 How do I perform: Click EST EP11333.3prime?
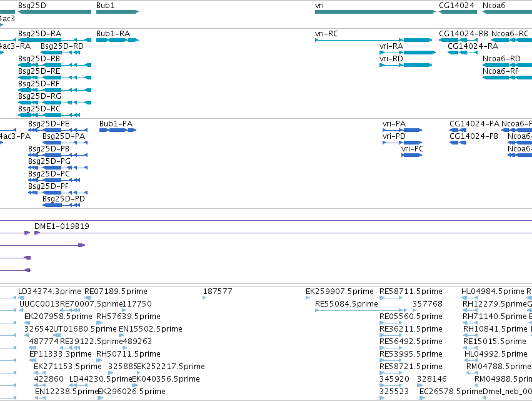pyautogui.click(x=33, y=360)
